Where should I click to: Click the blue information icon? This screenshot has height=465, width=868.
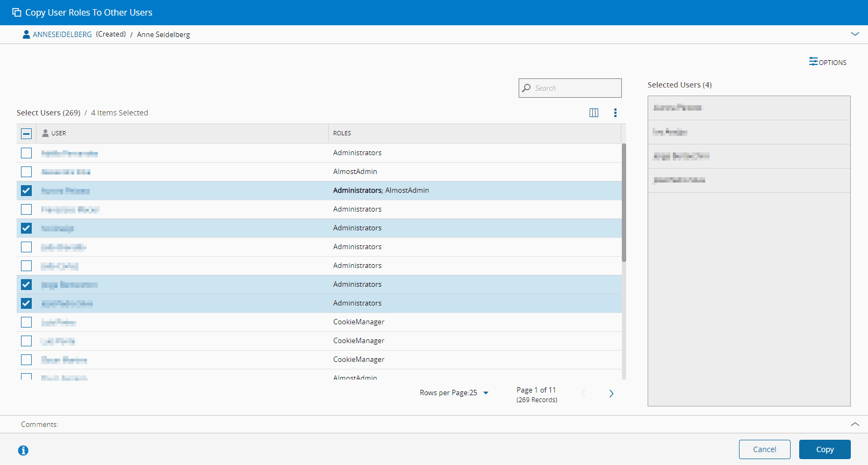23,451
